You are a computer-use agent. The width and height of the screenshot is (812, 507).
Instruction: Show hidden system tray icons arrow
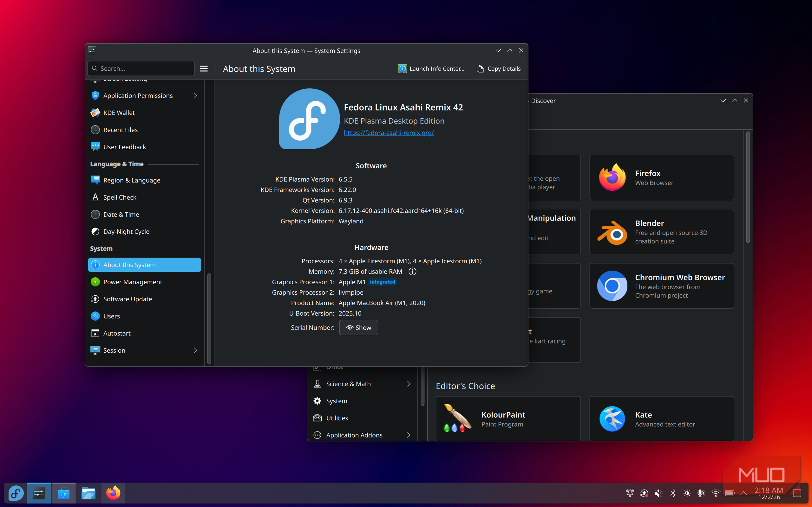tap(743, 493)
